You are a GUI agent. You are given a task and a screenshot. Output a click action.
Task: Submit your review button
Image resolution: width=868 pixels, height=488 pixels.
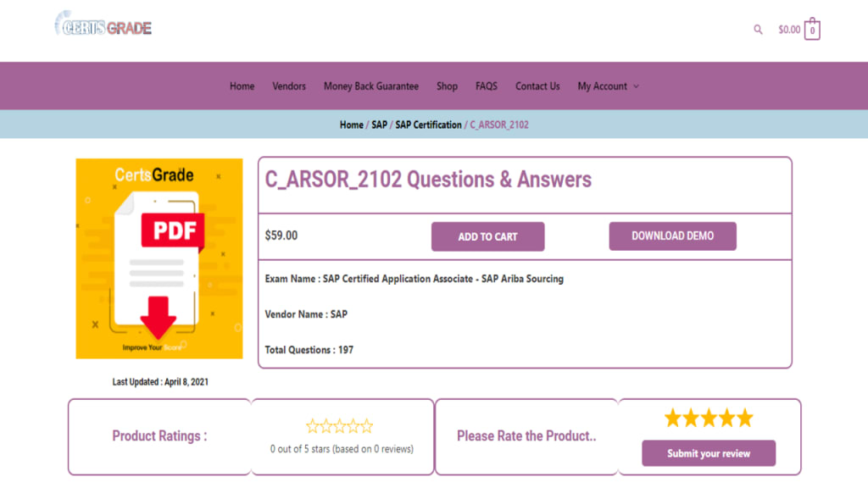[x=709, y=453]
